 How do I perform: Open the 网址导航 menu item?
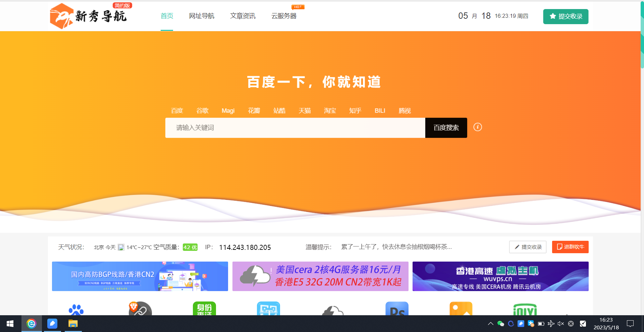[x=202, y=16]
